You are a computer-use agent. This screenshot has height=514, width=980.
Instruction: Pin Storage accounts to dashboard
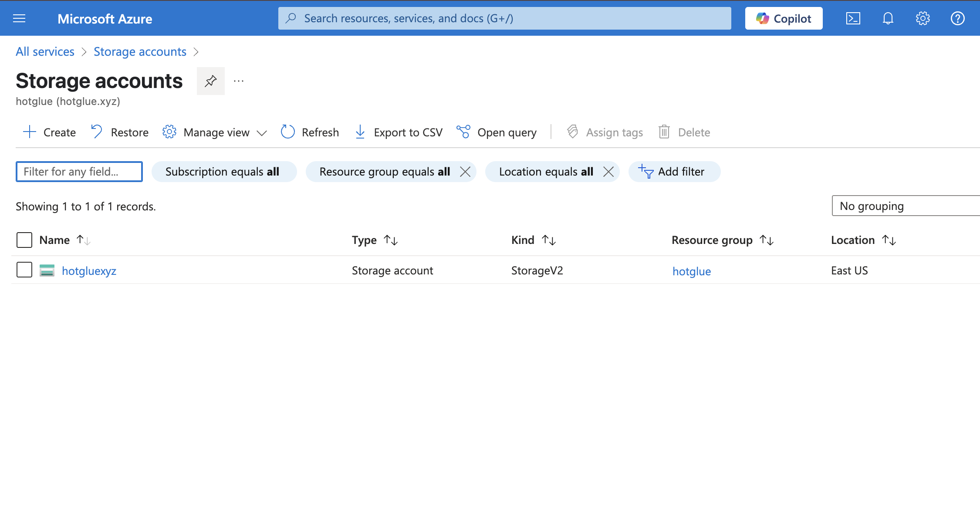211,81
